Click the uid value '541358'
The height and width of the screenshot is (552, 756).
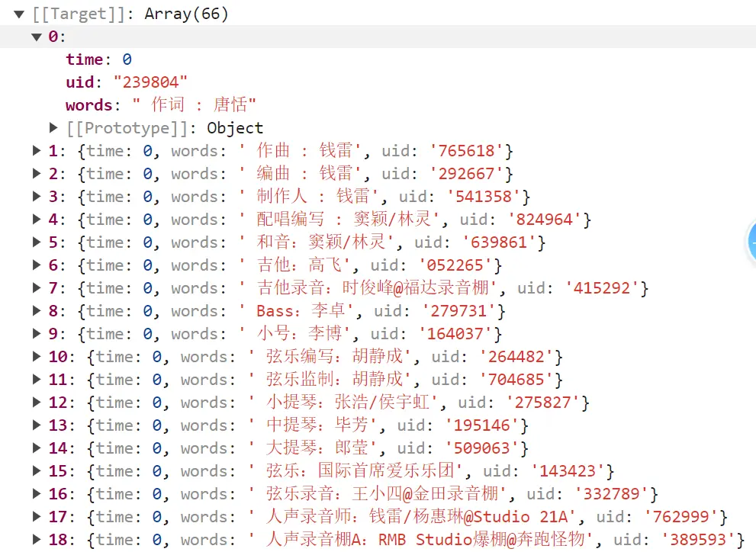click(484, 197)
